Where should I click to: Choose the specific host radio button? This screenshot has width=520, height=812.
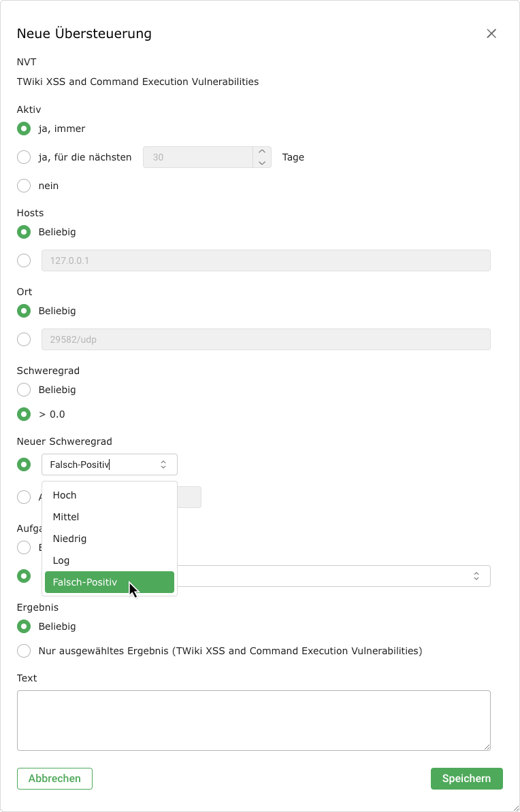coord(24,260)
